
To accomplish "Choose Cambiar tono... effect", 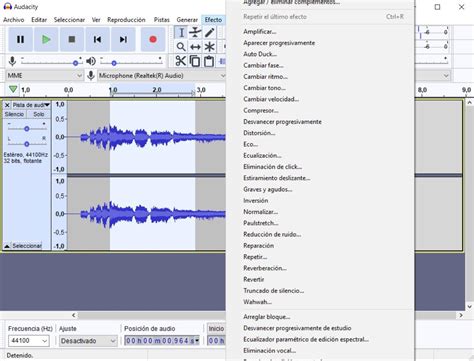I will coord(264,88).
